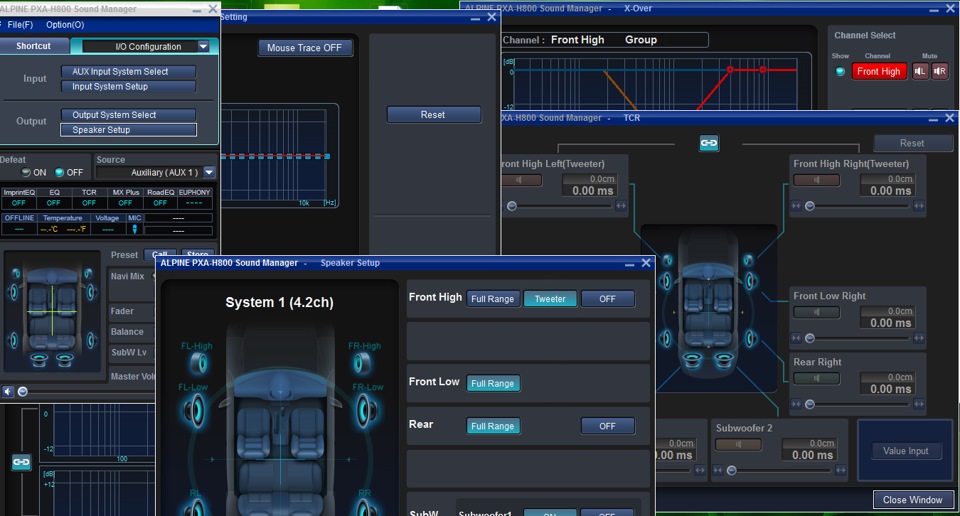The width and height of the screenshot is (960, 516).
Task: Click Rear Right delay decrease arrow
Action: 796,404
